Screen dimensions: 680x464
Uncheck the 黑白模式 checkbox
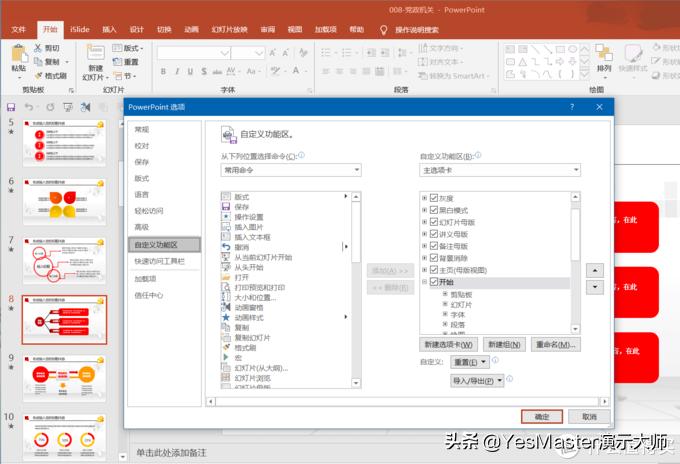click(434, 210)
